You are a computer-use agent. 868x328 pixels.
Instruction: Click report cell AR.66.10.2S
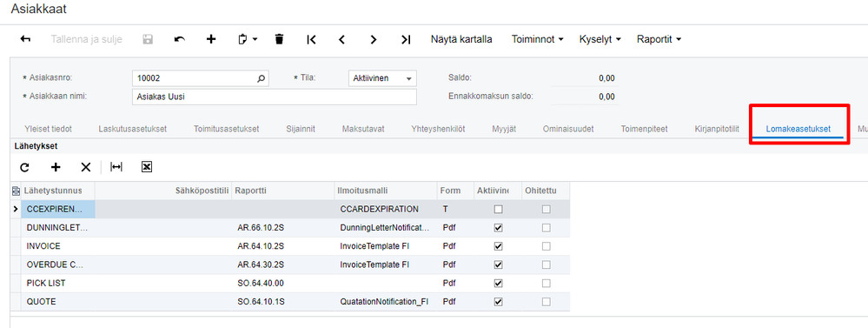point(283,228)
